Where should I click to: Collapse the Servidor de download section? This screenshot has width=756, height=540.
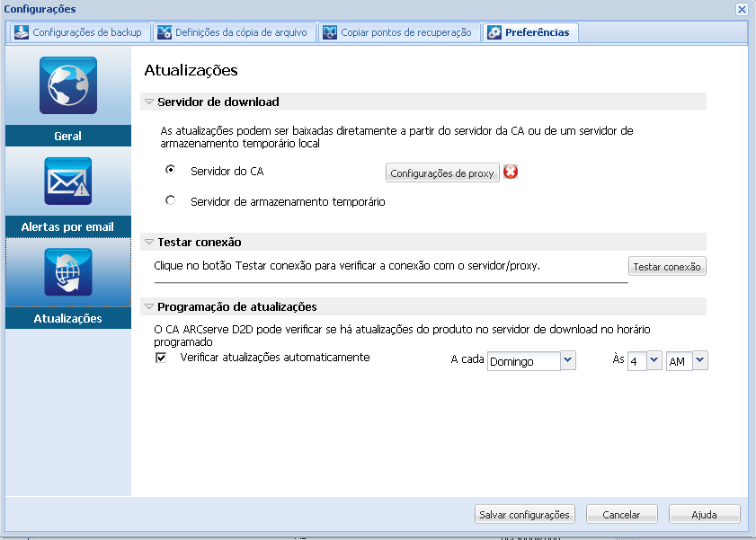tap(149, 102)
